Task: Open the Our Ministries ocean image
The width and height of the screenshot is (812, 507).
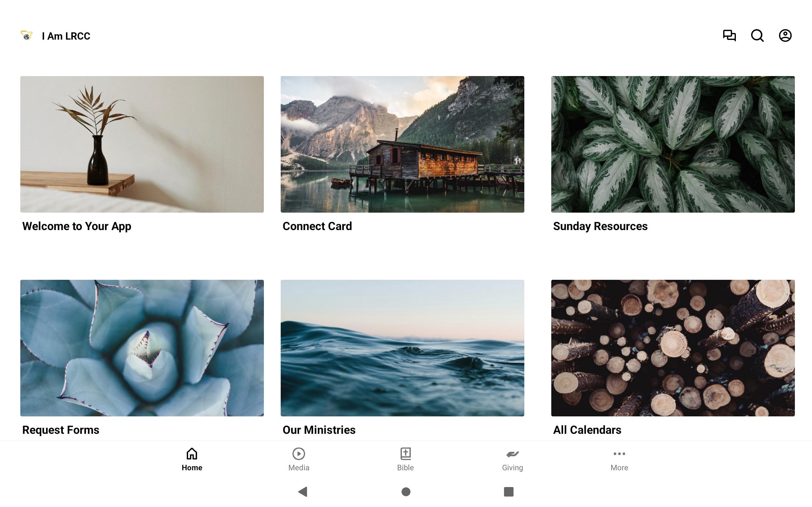Action: [402, 348]
